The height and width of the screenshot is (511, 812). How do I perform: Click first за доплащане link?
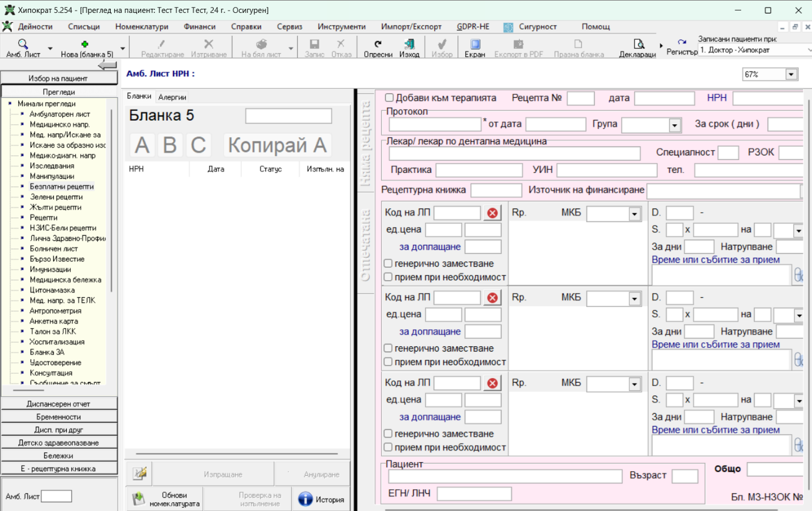[x=430, y=247]
